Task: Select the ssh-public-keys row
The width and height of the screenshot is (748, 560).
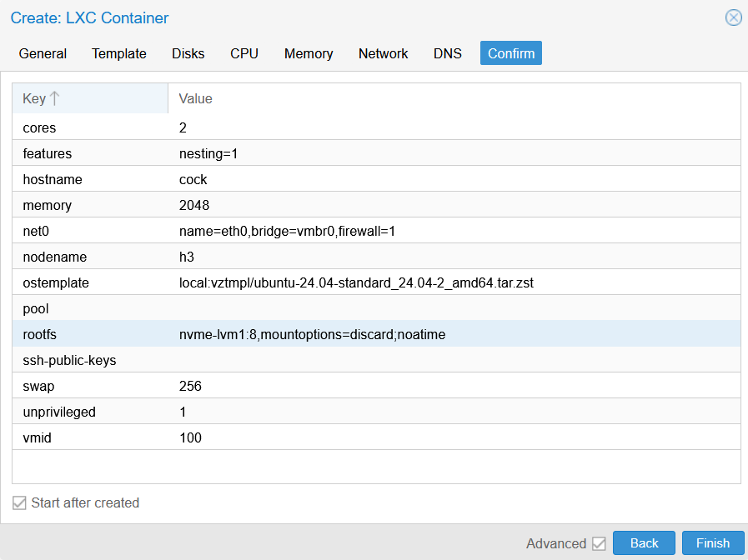Action: pyautogui.click(x=376, y=360)
